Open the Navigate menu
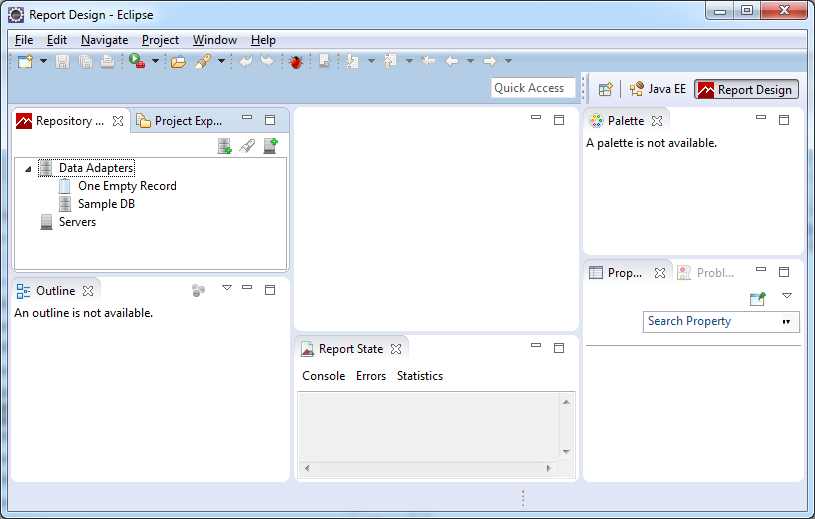 pyautogui.click(x=104, y=40)
